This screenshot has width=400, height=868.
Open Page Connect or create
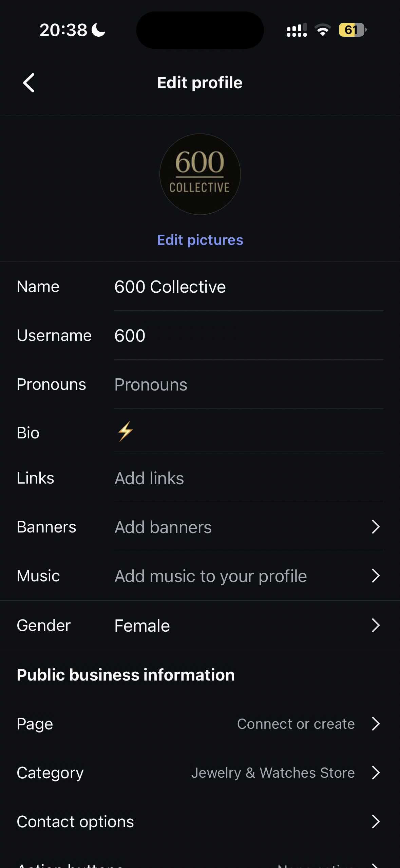coord(296,724)
